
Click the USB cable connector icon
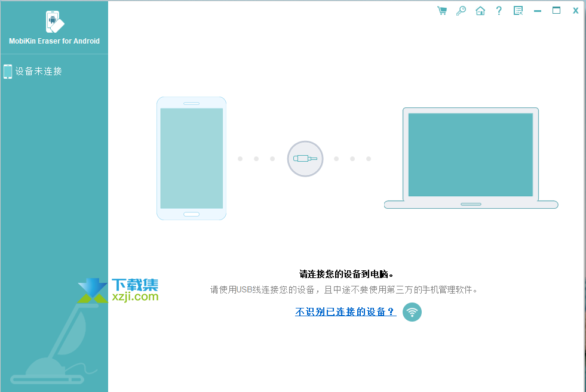pos(305,159)
